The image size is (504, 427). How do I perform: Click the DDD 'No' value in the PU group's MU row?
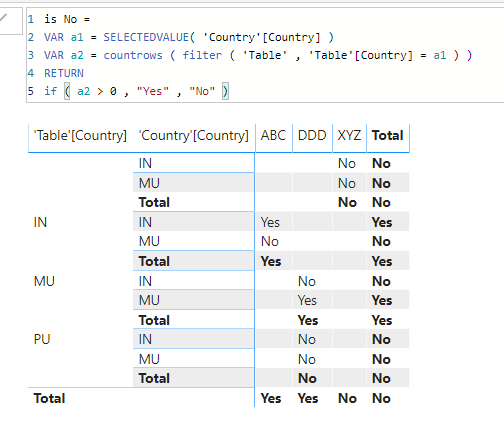pos(307,359)
